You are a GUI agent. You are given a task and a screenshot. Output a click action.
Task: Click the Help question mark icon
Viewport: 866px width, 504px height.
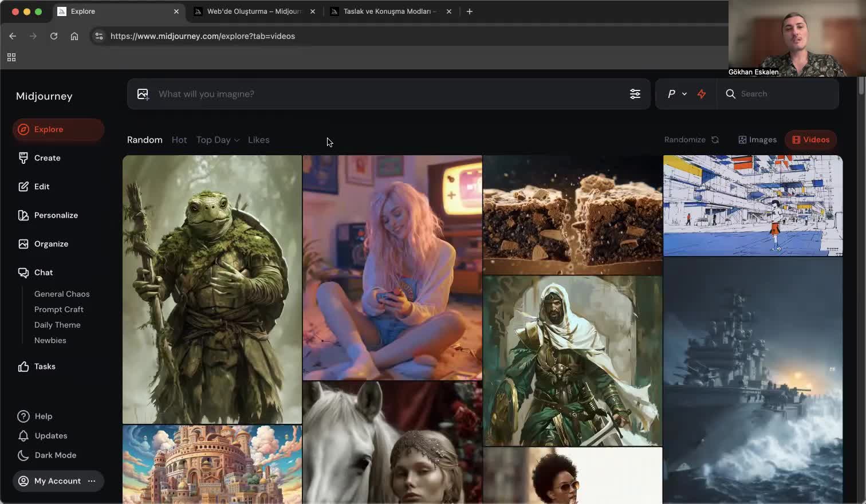[x=23, y=416]
